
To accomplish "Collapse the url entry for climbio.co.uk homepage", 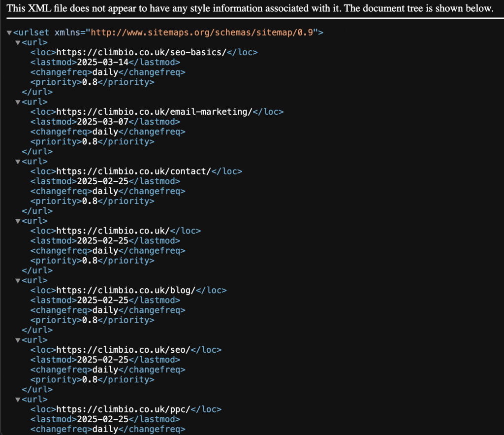I will 18,221.
